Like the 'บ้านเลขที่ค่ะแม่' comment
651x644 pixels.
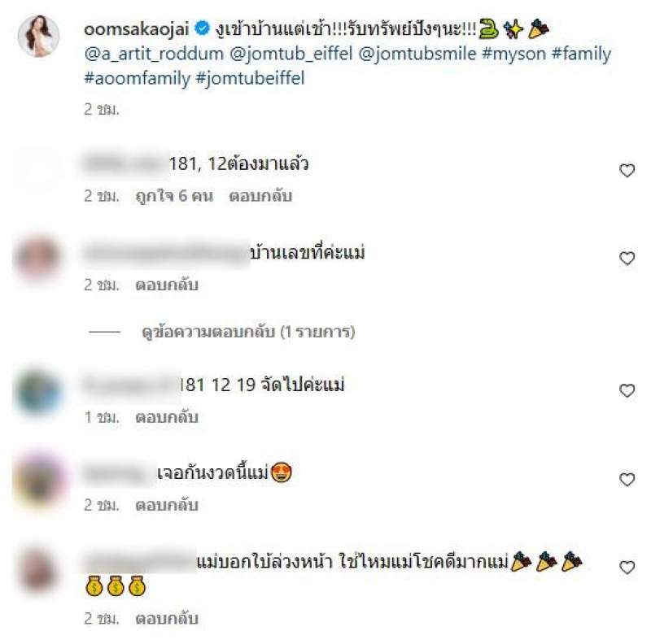coord(627,259)
